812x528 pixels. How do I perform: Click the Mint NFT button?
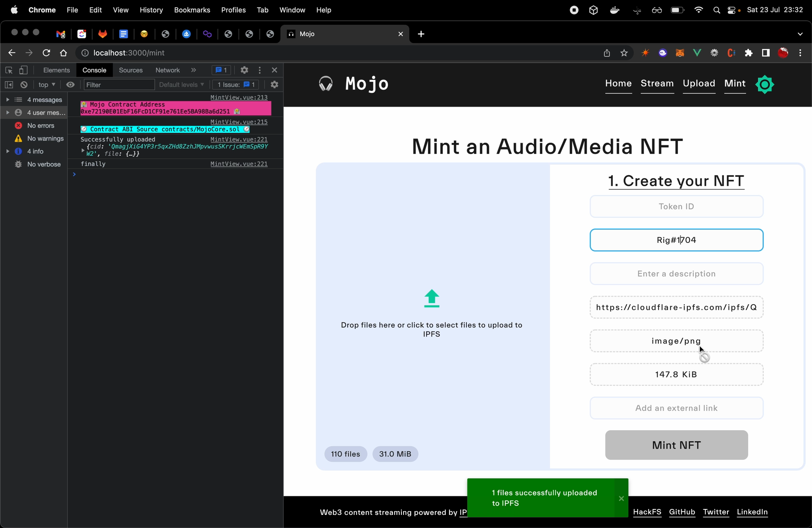676,445
